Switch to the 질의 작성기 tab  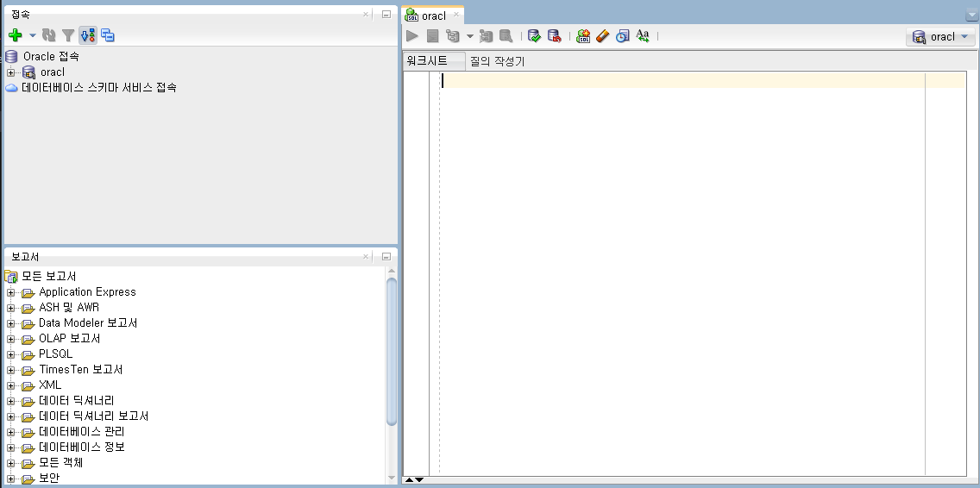click(498, 61)
